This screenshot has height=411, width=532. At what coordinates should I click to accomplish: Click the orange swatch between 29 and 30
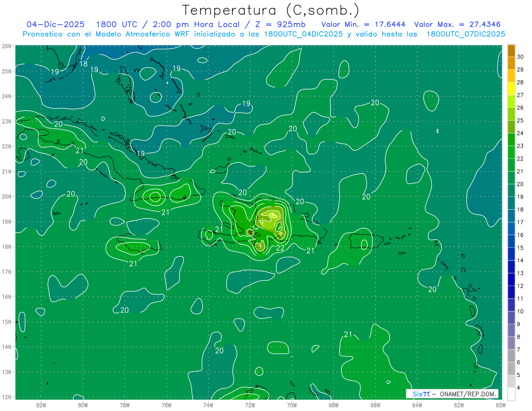(x=511, y=63)
